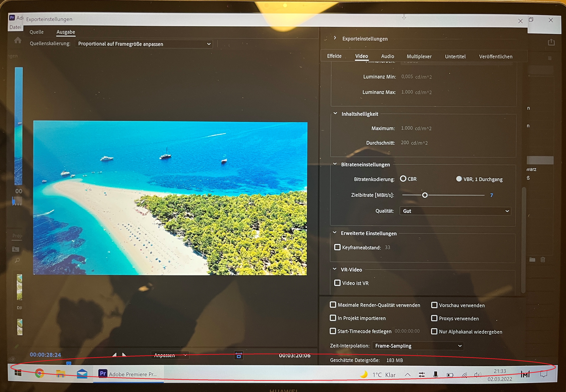This screenshot has height=392, width=566.
Task: Open the Qualität dropdown
Action: (455, 211)
